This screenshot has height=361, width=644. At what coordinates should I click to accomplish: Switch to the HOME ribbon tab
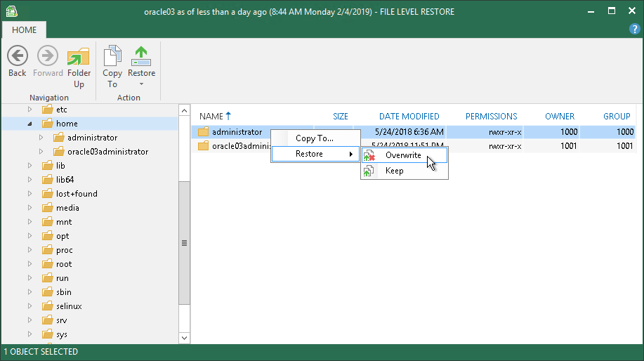coord(24,30)
